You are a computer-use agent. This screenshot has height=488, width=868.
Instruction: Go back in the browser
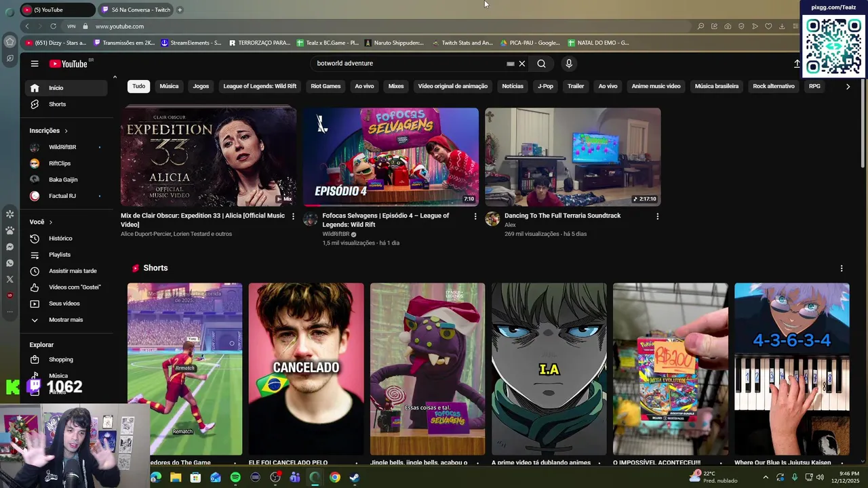[x=27, y=26]
